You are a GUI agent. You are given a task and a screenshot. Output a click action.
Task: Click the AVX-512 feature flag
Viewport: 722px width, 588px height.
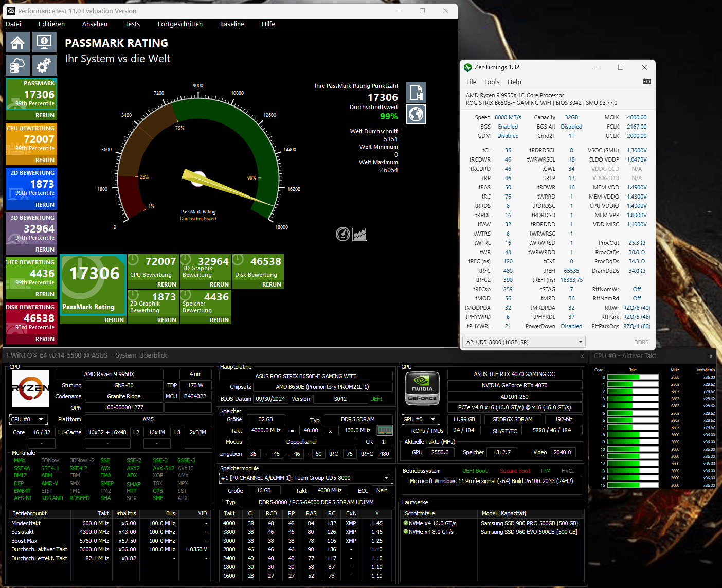163,468
